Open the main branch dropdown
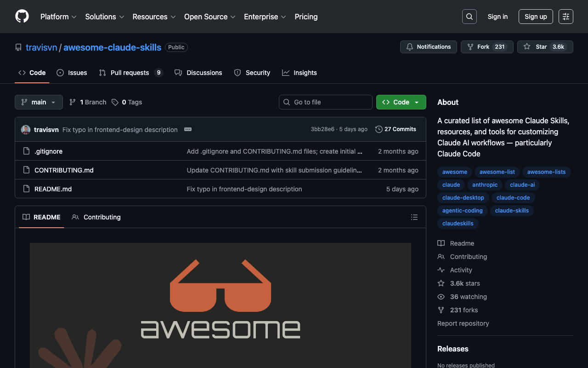 [x=39, y=102]
